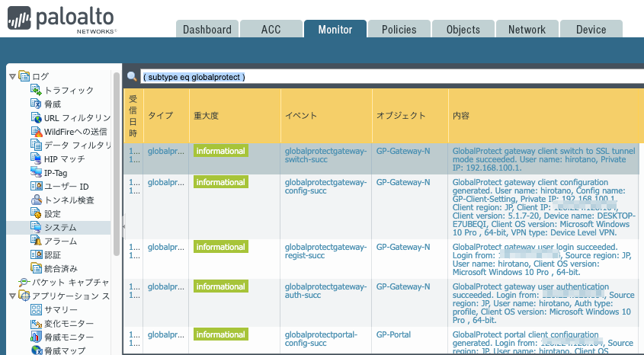Click the subtype eq globalprotect filter field
Image resolution: width=644 pixels, height=355 pixels.
pyautogui.click(x=392, y=77)
